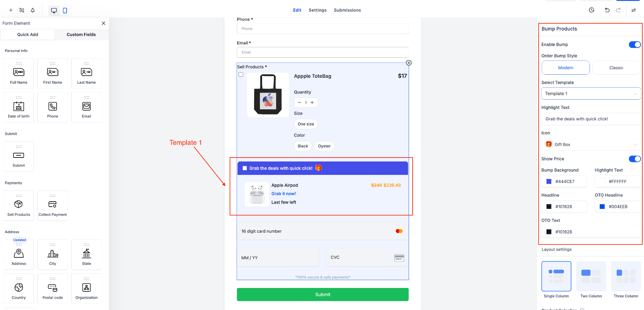
Task: Close the Form Element panel
Action: [x=104, y=23]
